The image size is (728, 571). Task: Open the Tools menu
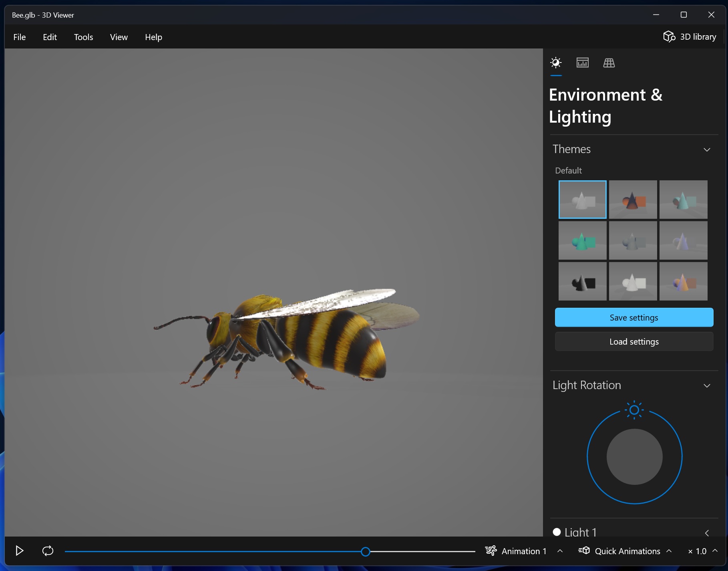pyautogui.click(x=83, y=36)
